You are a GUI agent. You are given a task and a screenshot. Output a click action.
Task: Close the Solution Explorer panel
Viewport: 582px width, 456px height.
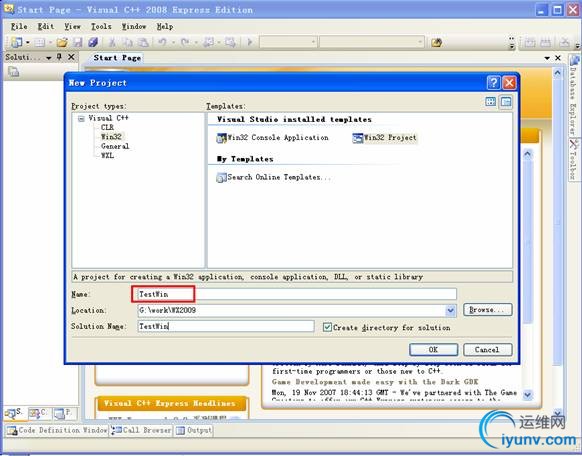[x=71, y=57]
